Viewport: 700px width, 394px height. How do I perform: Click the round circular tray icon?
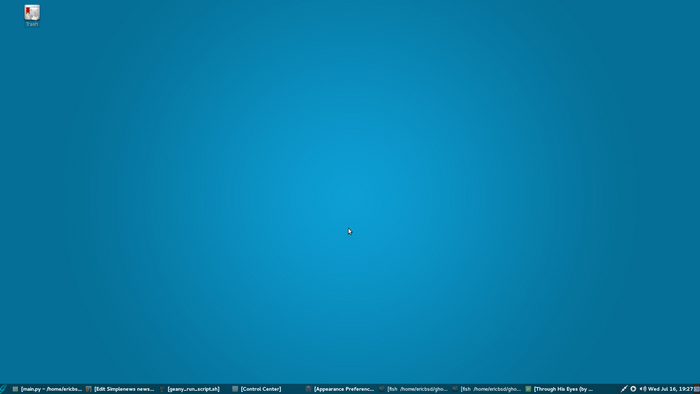tap(633, 389)
